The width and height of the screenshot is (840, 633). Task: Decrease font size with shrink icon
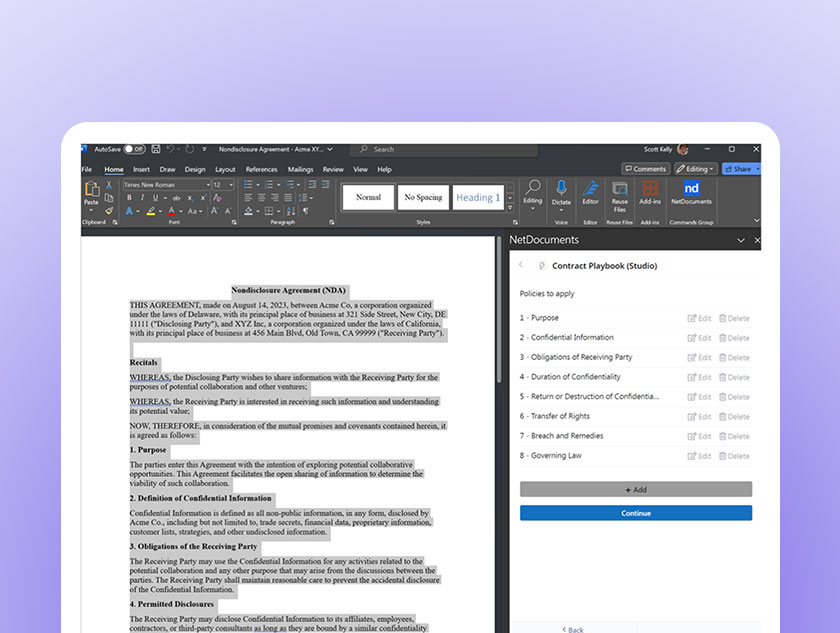click(228, 211)
